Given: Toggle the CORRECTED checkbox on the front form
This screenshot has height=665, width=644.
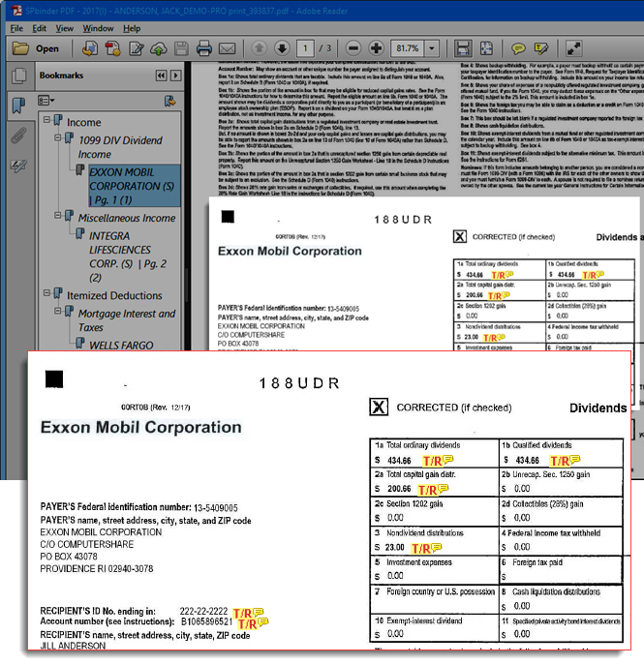Looking at the screenshot, I should point(377,408).
